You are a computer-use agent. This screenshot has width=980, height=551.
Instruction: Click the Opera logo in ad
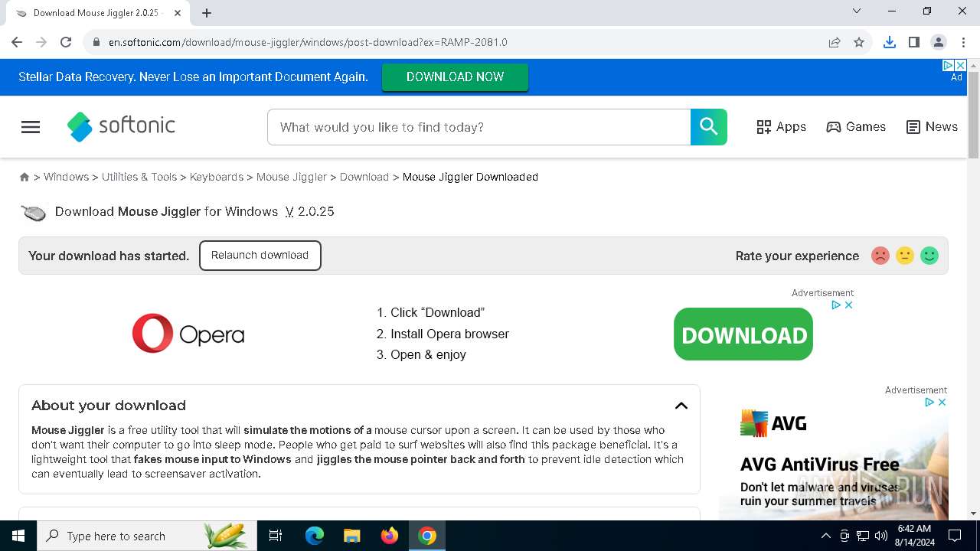pos(188,334)
